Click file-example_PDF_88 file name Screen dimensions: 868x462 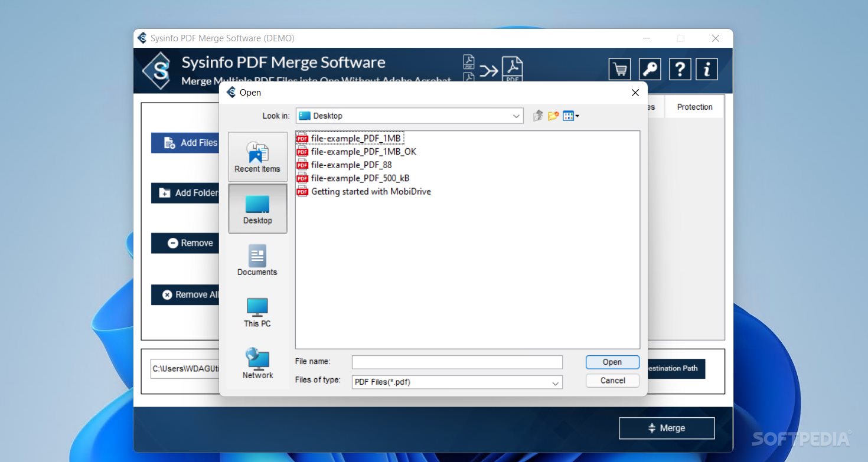(x=351, y=165)
